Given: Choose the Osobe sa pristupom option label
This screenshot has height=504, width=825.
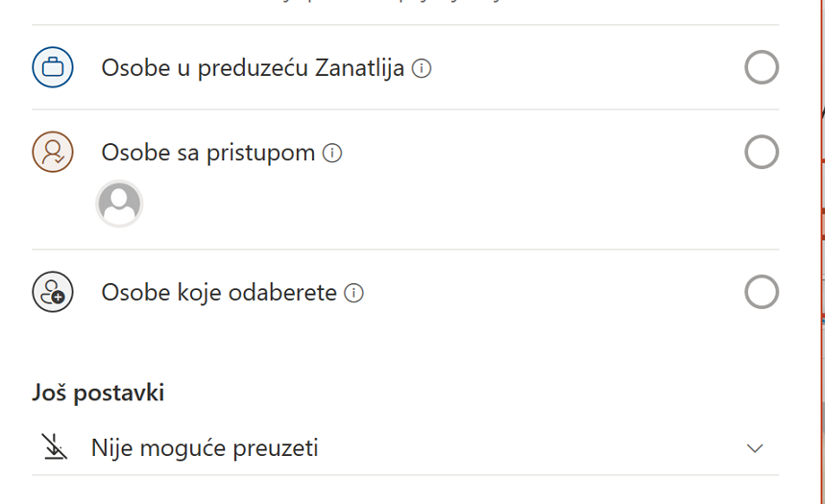Looking at the screenshot, I should (207, 153).
